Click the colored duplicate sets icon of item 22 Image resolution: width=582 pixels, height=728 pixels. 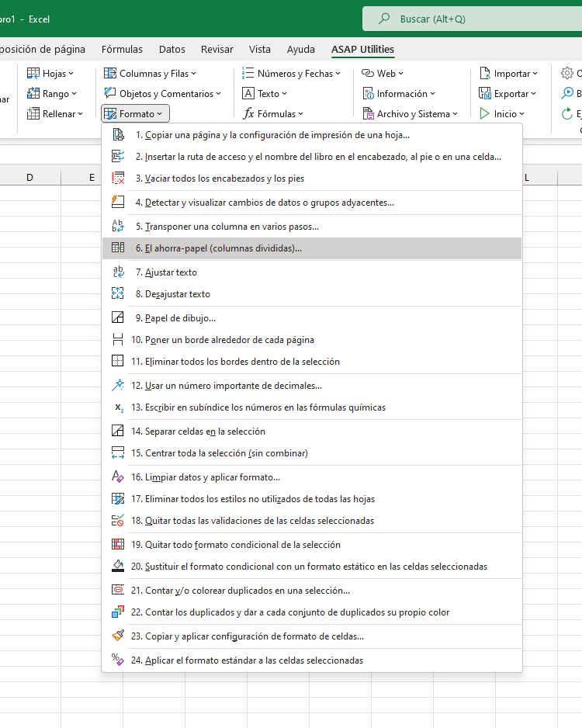click(x=118, y=612)
